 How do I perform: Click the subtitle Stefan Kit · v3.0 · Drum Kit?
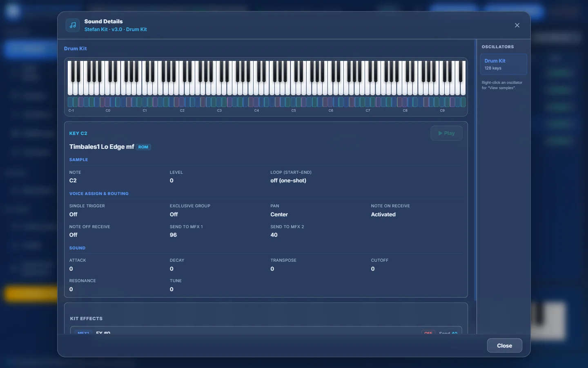click(116, 29)
